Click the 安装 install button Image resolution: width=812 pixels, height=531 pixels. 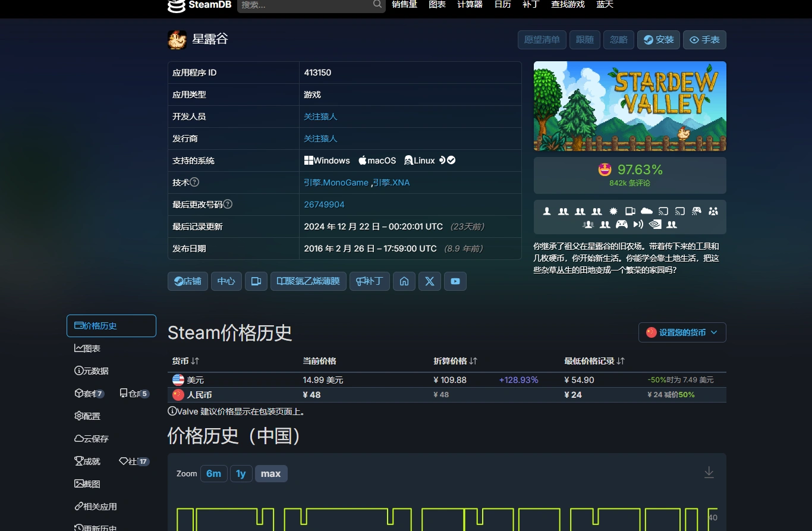tap(658, 39)
